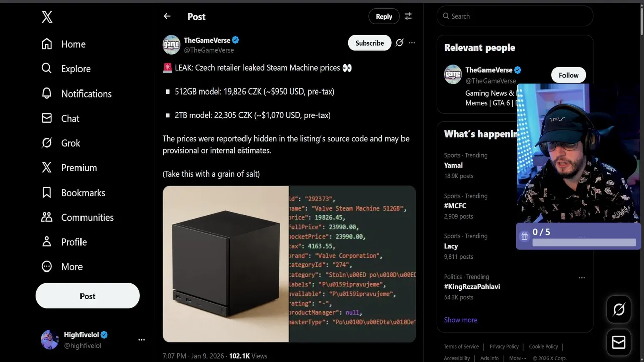The height and width of the screenshot is (362, 644).
Task: Follow TheGameVerse in Relevant people
Action: (569, 75)
